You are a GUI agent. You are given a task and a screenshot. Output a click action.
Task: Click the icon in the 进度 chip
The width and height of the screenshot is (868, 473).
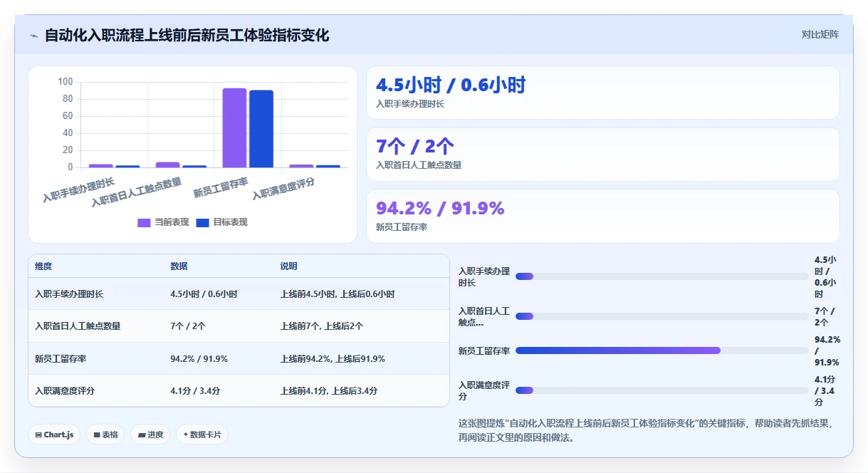click(142, 435)
